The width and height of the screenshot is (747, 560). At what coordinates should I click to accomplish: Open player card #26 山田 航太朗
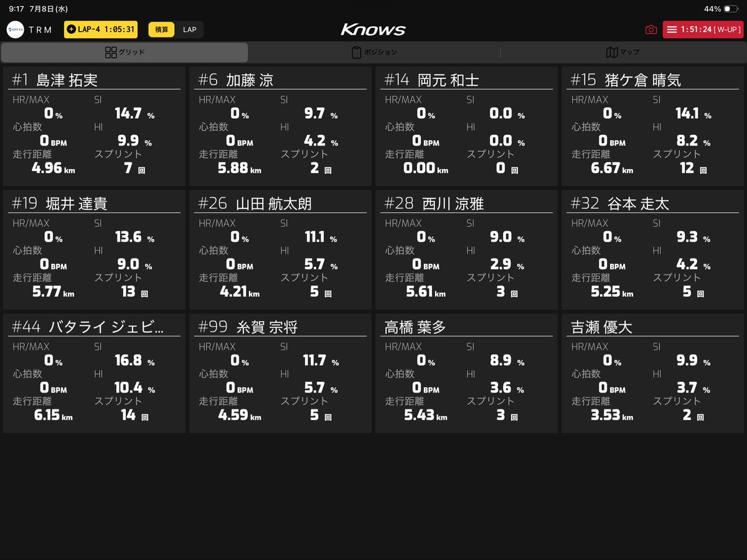point(280,250)
